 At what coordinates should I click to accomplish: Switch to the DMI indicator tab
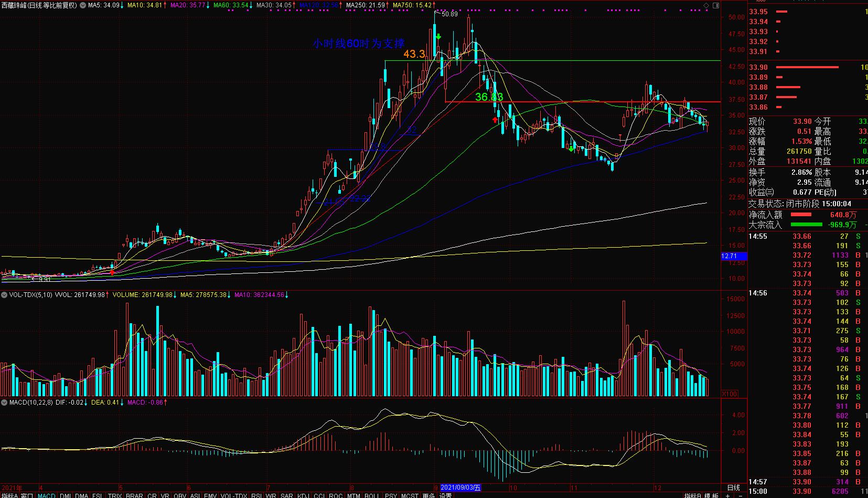coord(66,495)
